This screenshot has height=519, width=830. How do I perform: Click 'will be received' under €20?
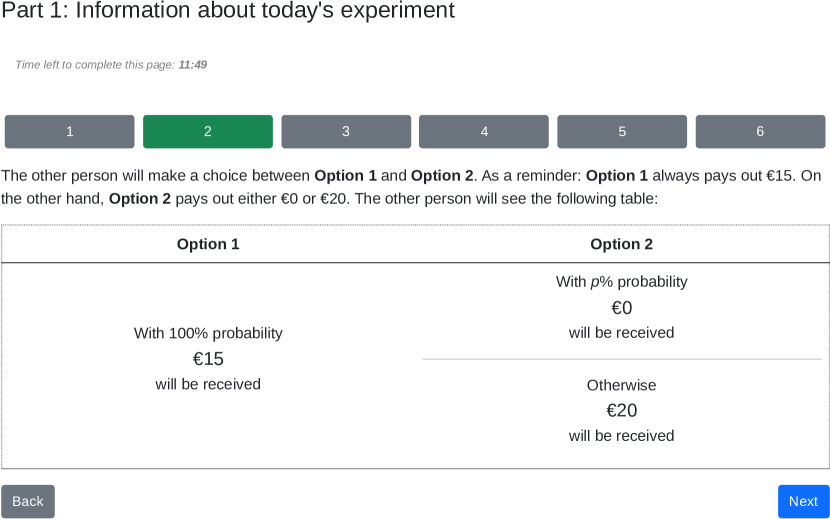[x=621, y=436]
